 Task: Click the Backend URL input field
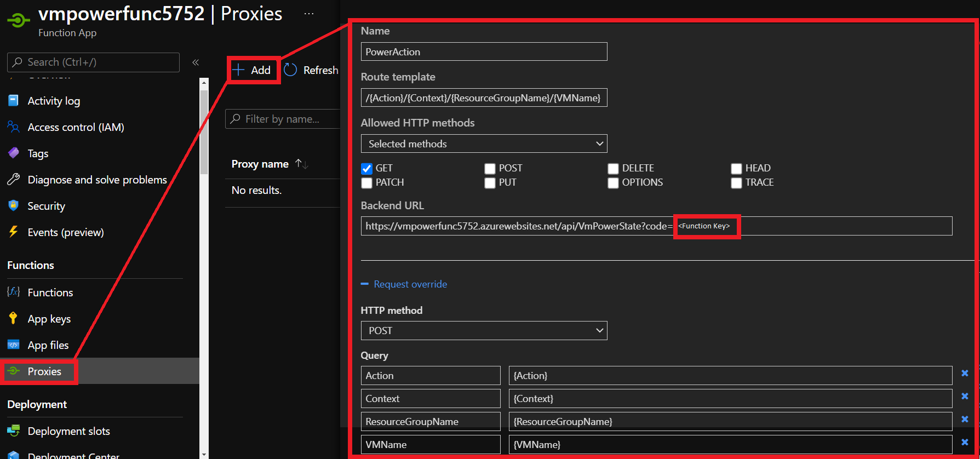pos(656,226)
